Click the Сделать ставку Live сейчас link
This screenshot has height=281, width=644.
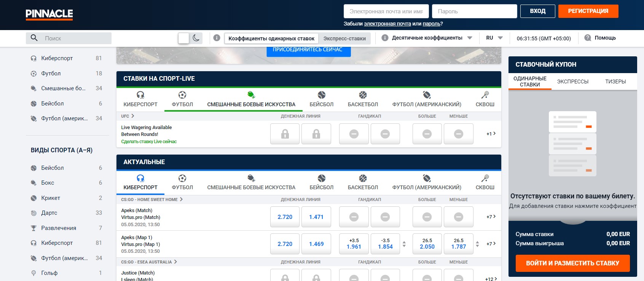(x=149, y=142)
